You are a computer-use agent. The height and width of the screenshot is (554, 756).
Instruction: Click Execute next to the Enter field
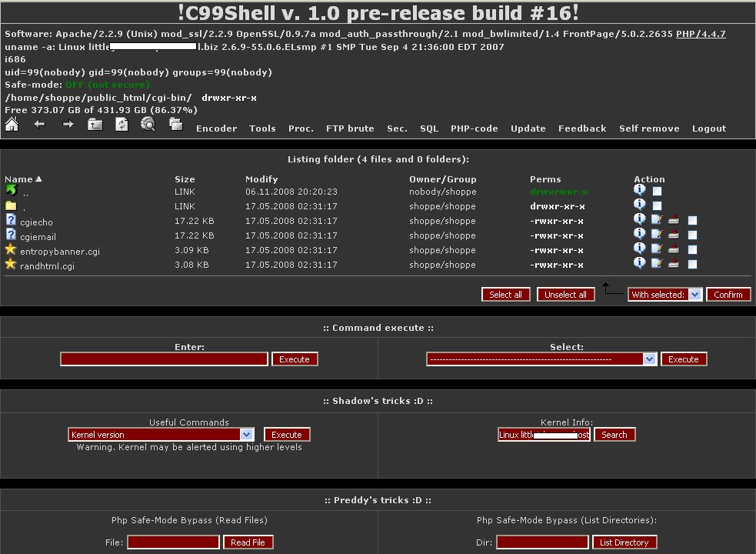[295, 359]
